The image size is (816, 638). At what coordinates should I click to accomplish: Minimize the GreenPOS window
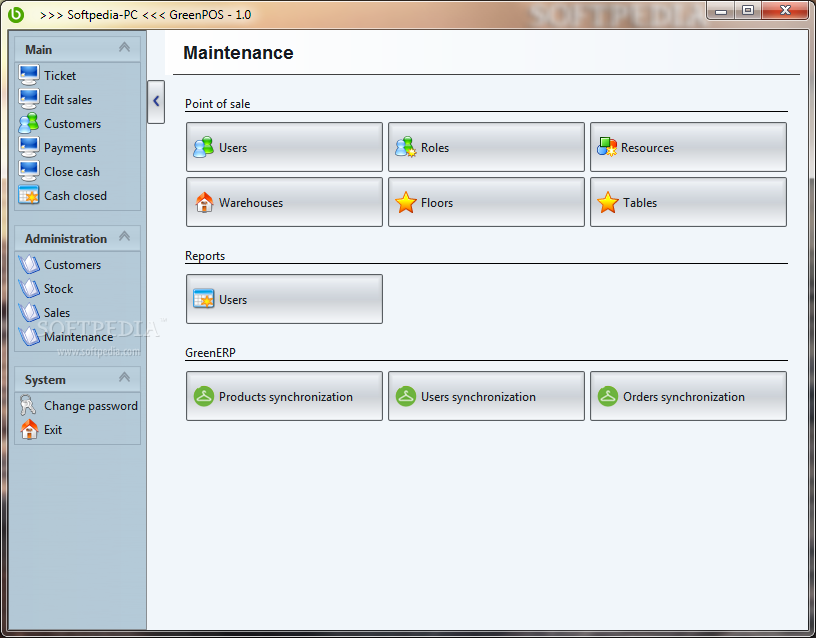[x=721, y=10]
